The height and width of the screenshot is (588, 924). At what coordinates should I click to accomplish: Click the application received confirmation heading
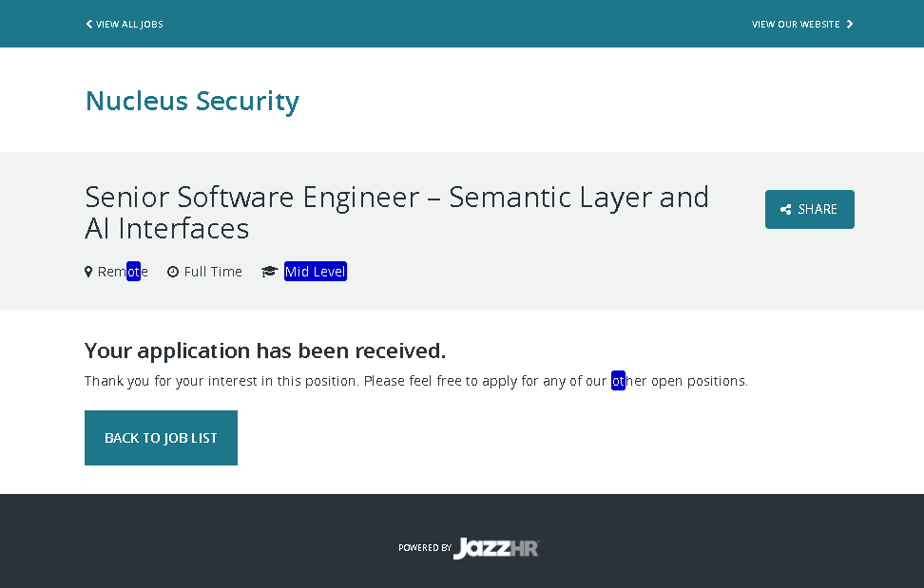click(265, 351)
